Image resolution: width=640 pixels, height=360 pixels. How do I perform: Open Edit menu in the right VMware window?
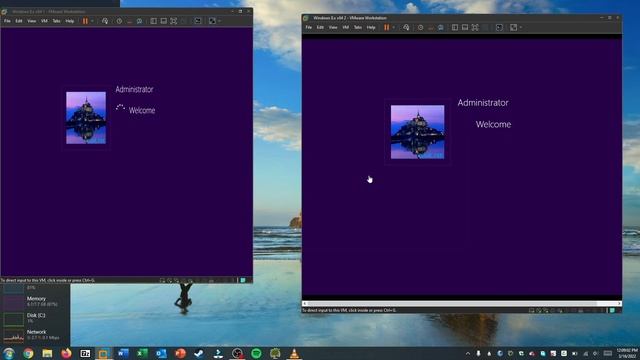[320, 27]
